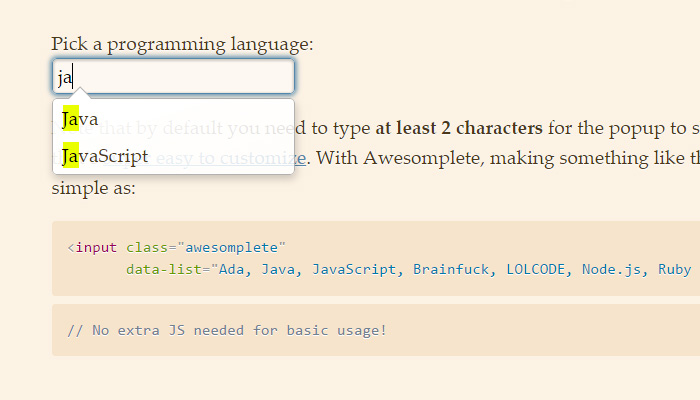Click the 'No extra JS needed' comment
Image resolution: width=700 pixels, height=400 pixels.
226,330
